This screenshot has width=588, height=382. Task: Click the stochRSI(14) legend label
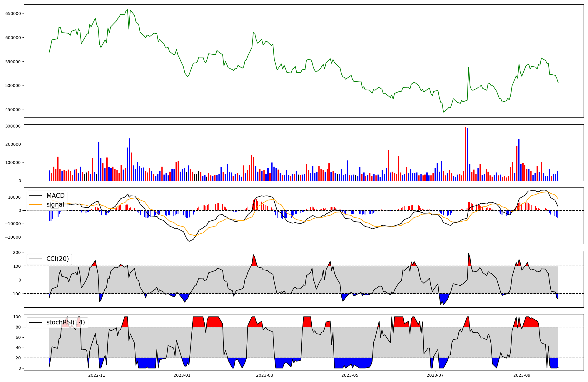pos(66,322)
